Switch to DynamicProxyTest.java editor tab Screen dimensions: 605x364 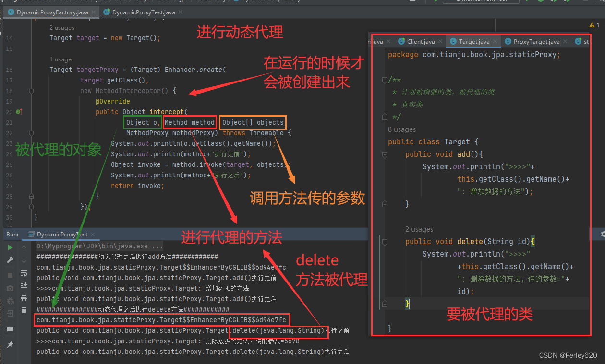144,12
